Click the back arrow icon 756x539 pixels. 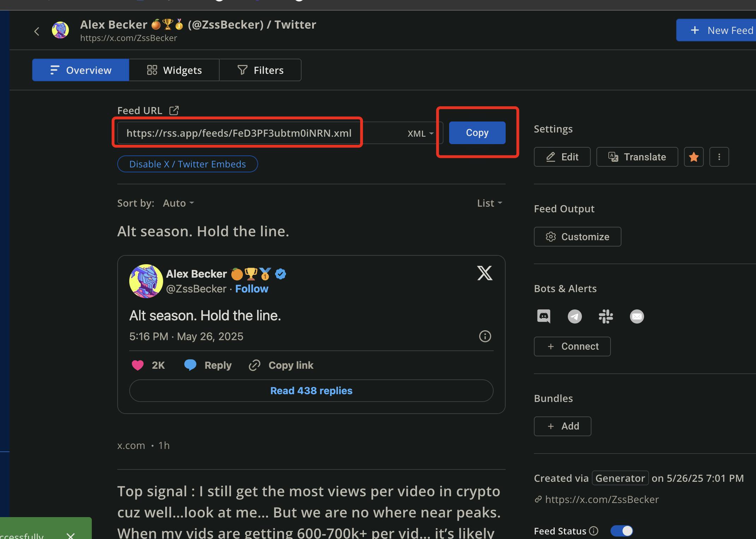pyautogui.click(x=37, y=31)
